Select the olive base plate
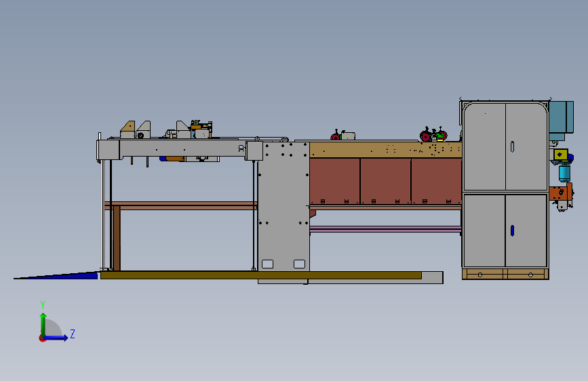 click(x=261, y=275)
